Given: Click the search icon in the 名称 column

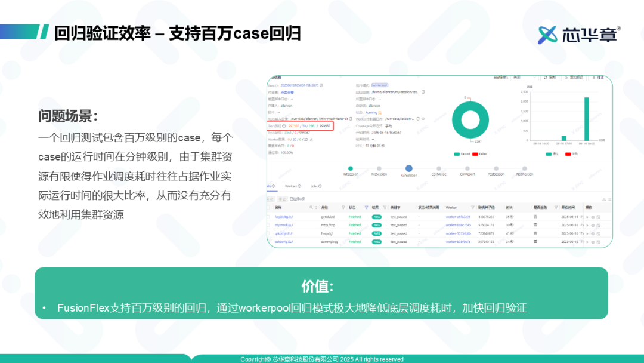Looking at the screenshot, I should [x=311, y=207].
